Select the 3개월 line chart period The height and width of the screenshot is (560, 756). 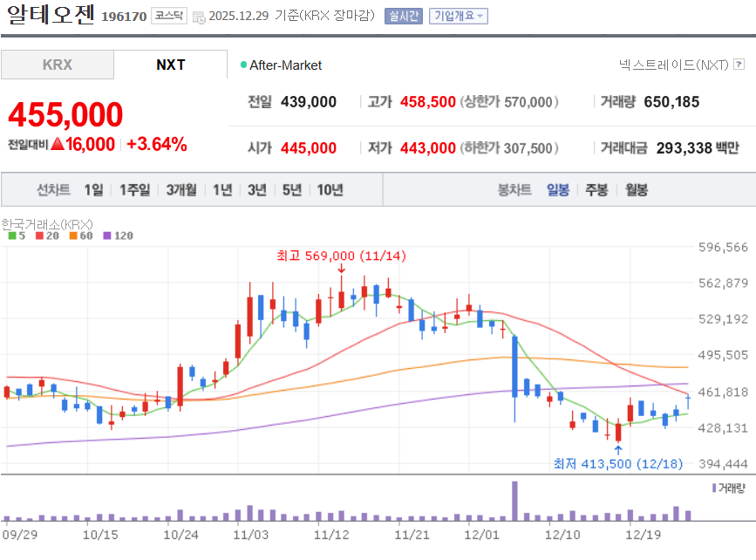tap(181, 190)
